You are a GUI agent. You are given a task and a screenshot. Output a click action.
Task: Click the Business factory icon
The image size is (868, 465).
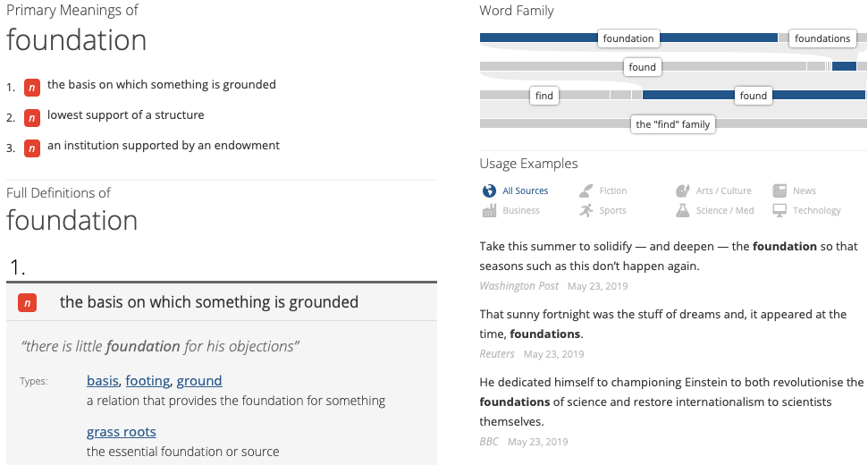(x=489, y=211)
